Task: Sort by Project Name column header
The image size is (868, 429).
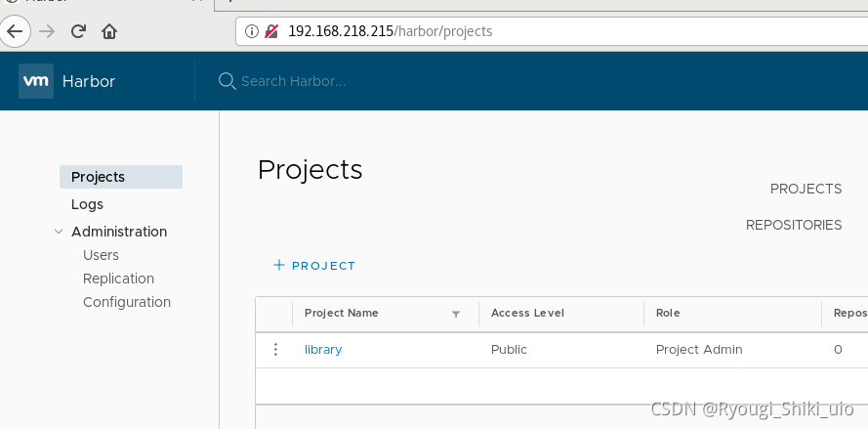Action: pyautogui.click(x=342, y=313)
